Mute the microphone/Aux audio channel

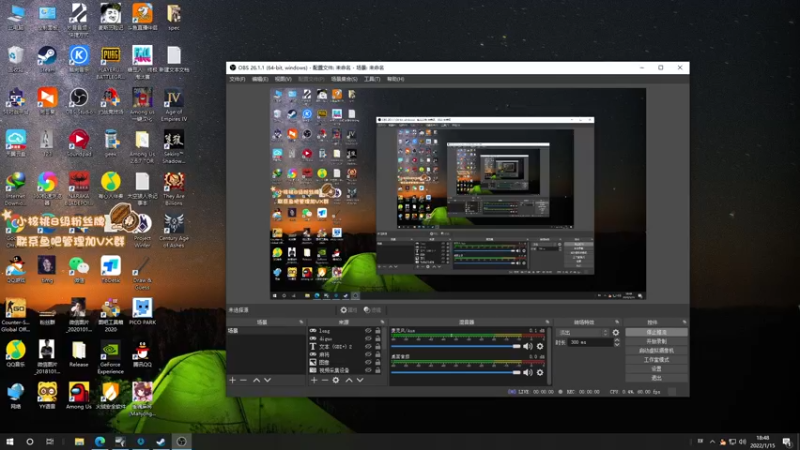(x=528, y=346)
